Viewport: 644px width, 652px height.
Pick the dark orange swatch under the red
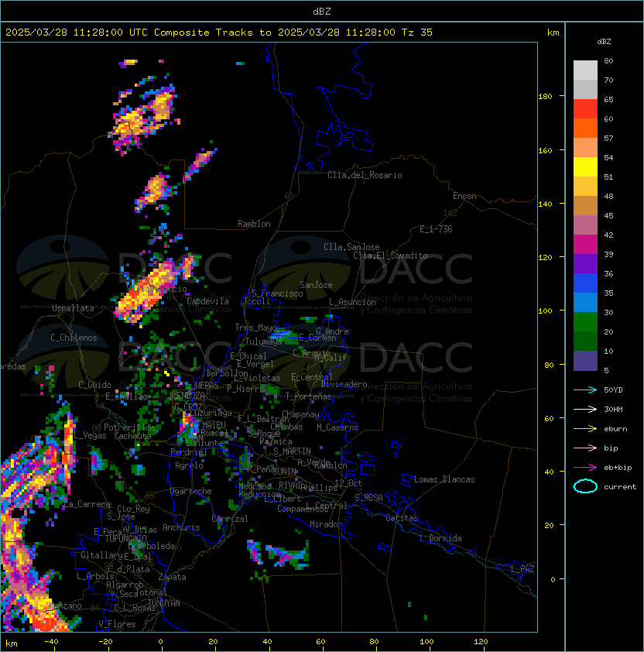tap(585, 128)
